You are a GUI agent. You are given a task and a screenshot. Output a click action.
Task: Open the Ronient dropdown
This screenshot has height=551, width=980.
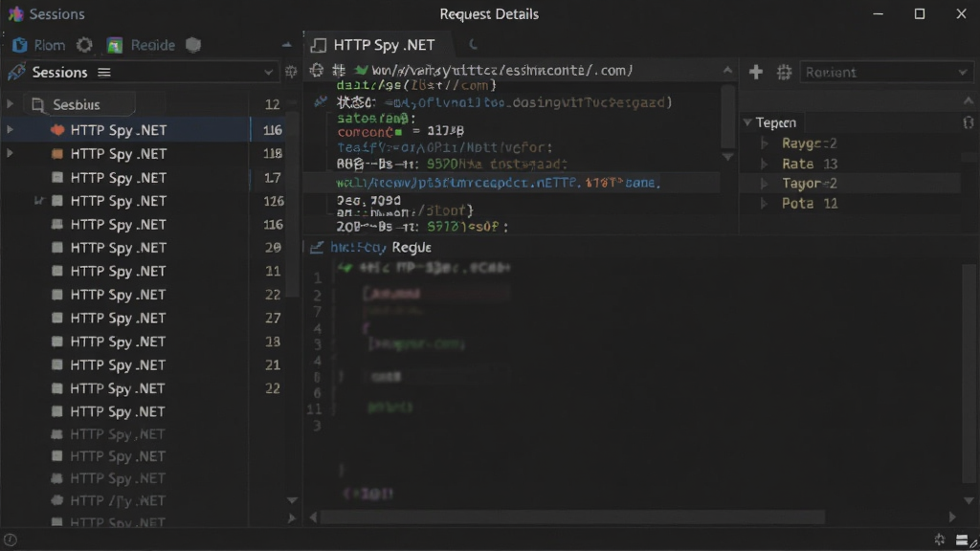pos(885,72)
